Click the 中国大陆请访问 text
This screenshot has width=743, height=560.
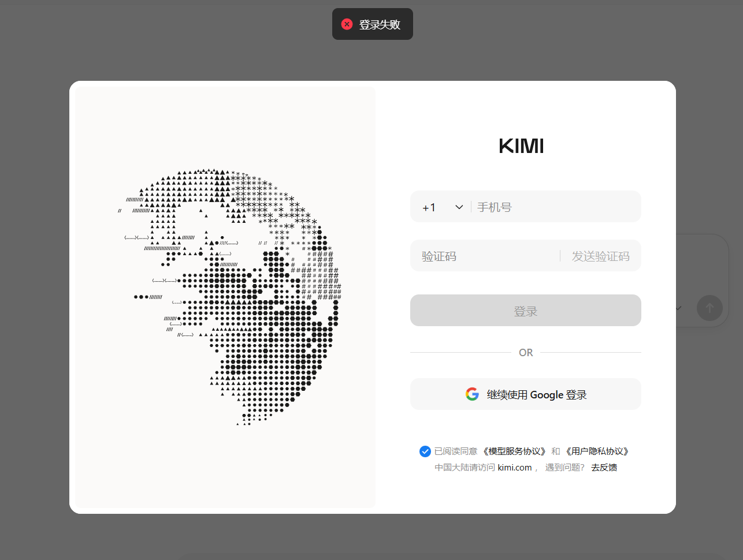[465, 468]
